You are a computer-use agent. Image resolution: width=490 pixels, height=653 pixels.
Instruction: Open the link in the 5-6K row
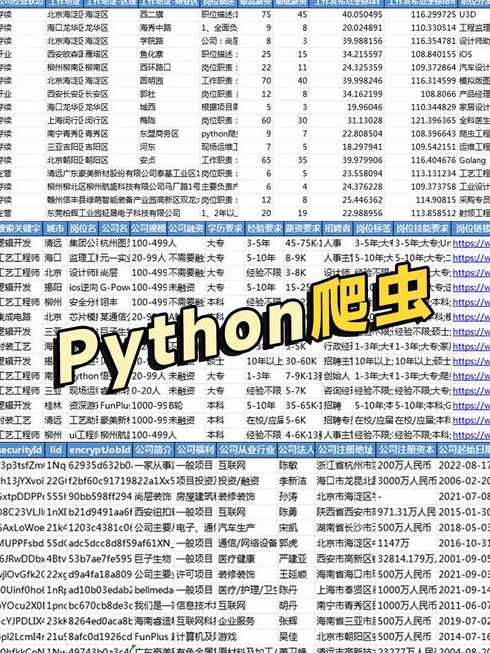471,420
